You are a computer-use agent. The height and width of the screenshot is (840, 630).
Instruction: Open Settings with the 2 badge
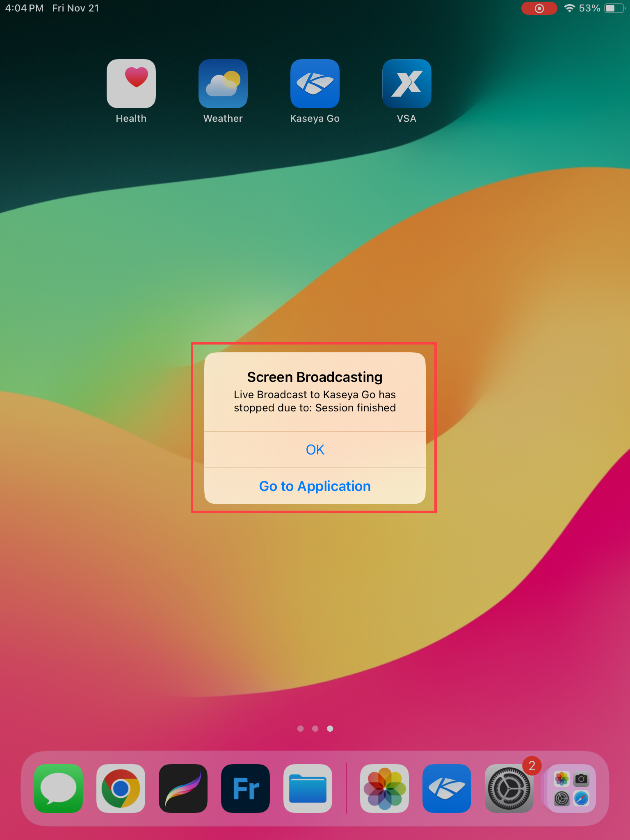(x=509, y=788)
